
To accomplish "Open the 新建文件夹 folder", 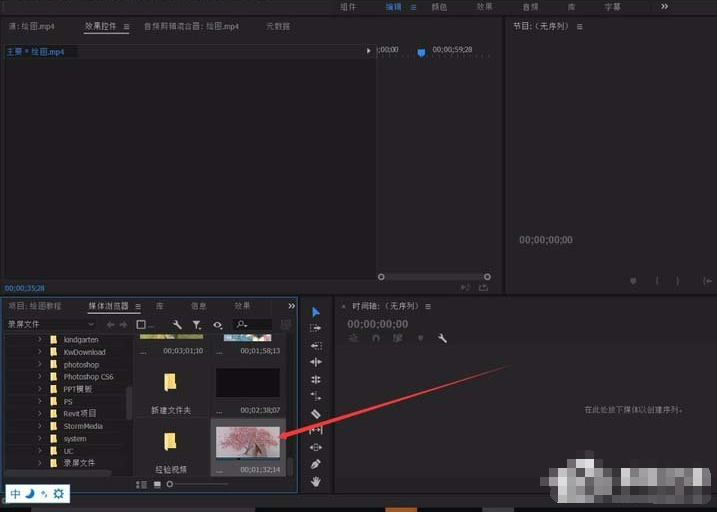I will tap(170, 384).
